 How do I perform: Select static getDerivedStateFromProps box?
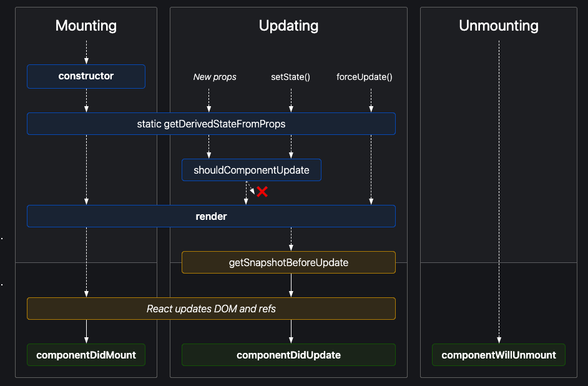tap(211, 124)
